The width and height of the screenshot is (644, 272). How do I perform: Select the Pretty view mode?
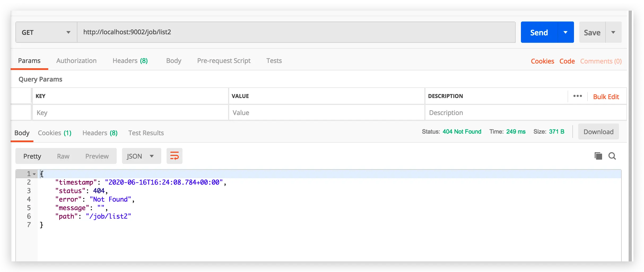pos(32,156)
